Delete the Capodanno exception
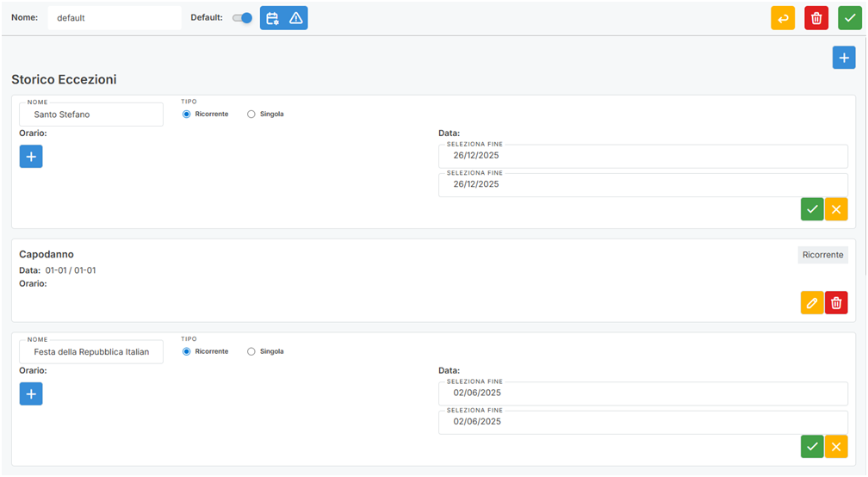This screenshot has height=477, width=868. pos(836,303)
